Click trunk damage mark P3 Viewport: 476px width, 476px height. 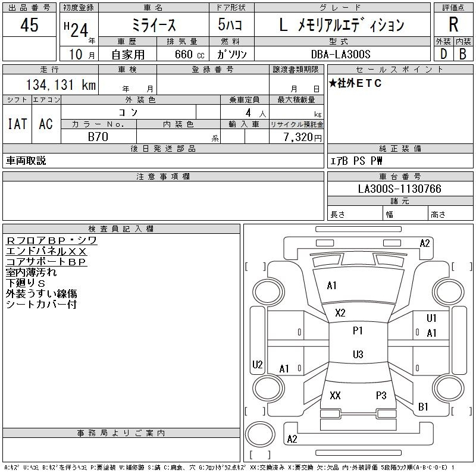pos(381,395)
